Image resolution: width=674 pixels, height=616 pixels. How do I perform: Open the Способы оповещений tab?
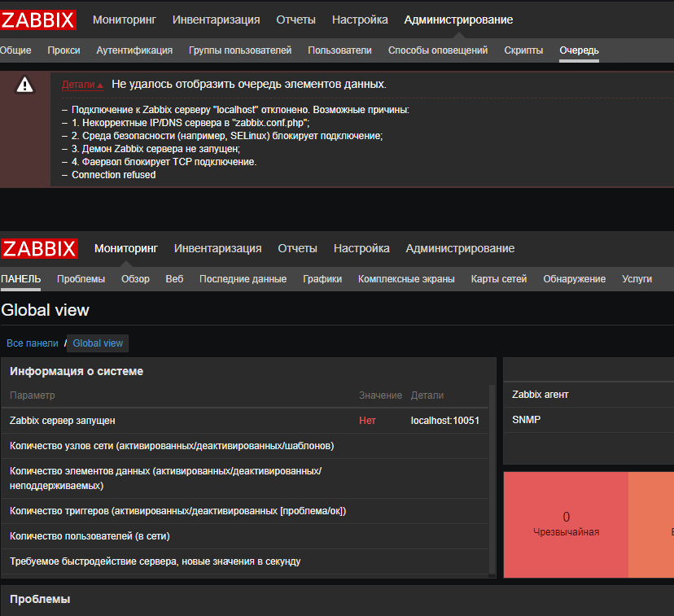[x=438, y=50]
